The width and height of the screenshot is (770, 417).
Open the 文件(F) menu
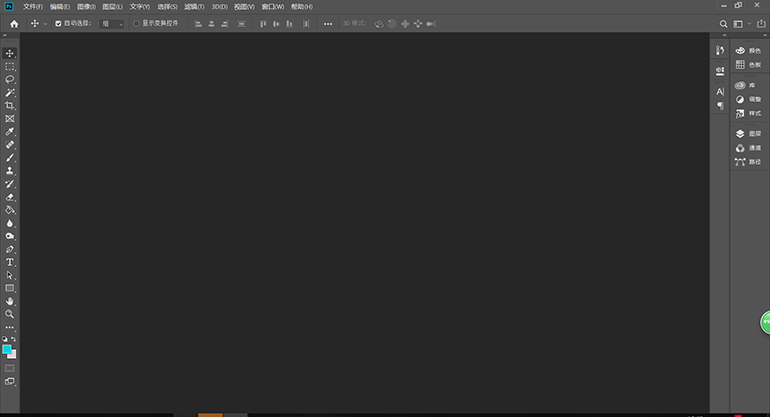click(33, 7)
